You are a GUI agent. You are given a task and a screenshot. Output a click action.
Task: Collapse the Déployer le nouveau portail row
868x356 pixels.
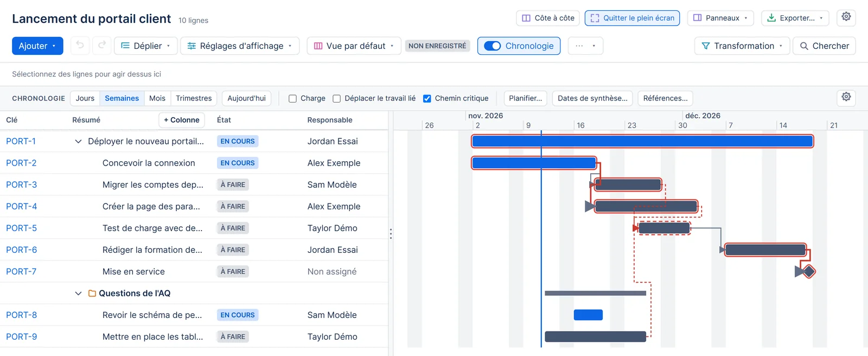pyautogui.click(x=78, y=141)
